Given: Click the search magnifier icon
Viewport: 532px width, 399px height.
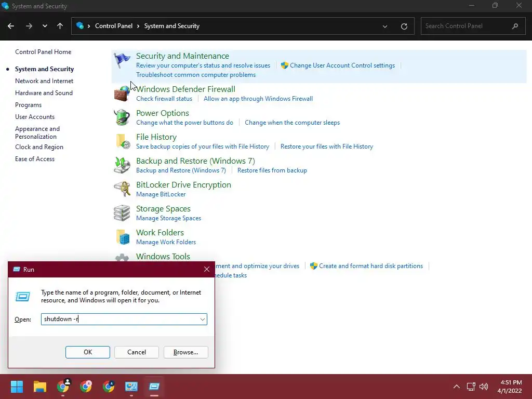Looking at the screenshot, I should tap(515, 26).
